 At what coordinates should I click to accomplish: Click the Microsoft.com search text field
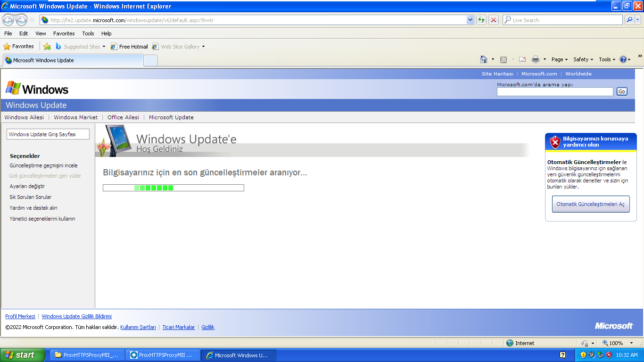pos(555,91)
